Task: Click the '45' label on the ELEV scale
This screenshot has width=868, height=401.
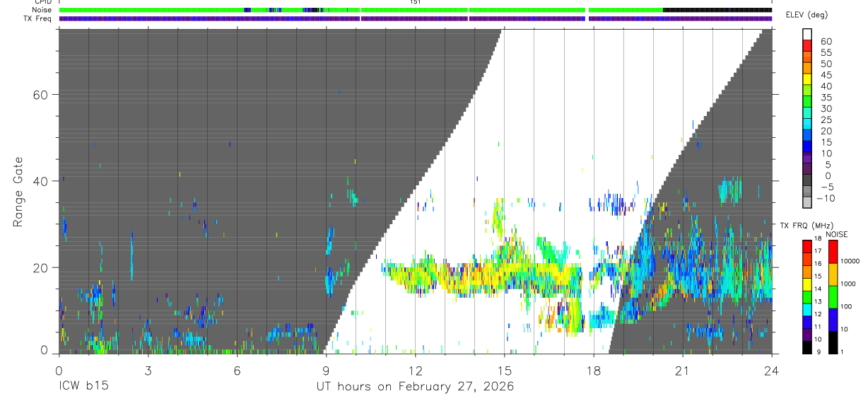Action: click(x=826, y=75)
